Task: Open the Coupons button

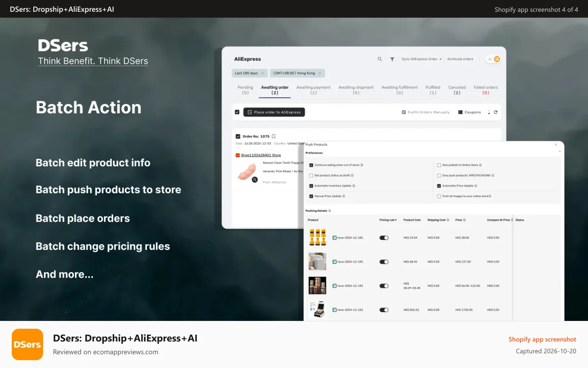Action: pyautogui.click(x=470, y=112)
